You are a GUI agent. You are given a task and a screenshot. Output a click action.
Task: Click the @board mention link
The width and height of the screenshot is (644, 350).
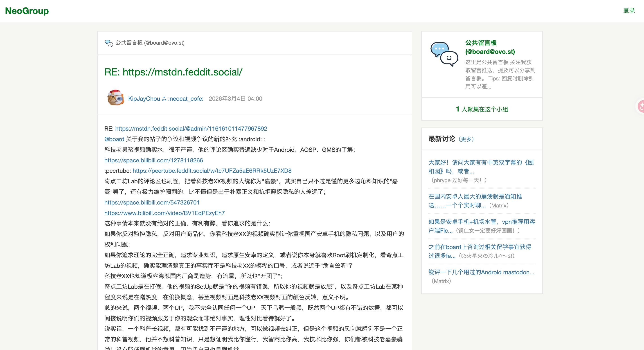(114, 139)
